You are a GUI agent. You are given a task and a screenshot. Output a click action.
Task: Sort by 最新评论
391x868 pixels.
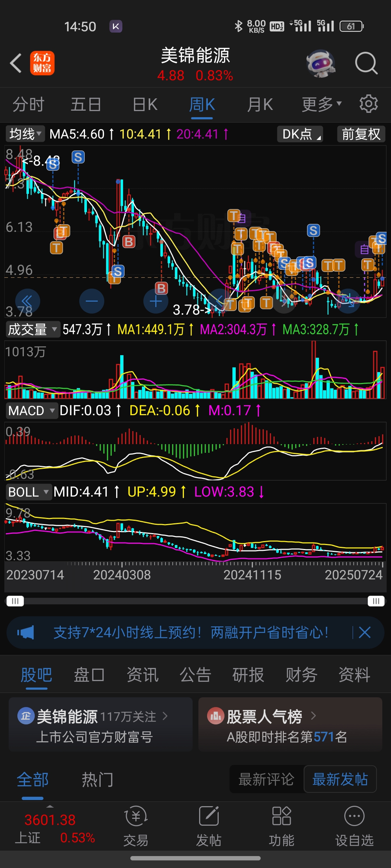266,779
